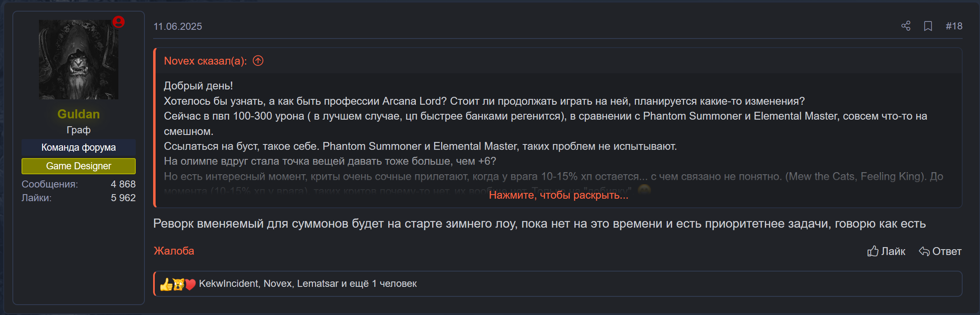Click the Команда форума badge
The height and width of the screenshot is (315, 980).
78,147
